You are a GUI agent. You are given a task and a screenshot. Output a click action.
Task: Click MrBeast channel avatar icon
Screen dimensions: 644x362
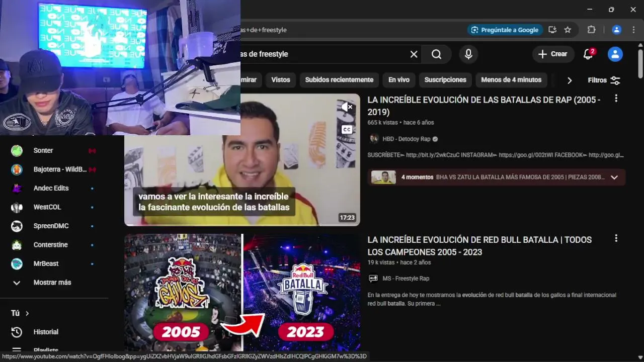click(x=17, y=263)
